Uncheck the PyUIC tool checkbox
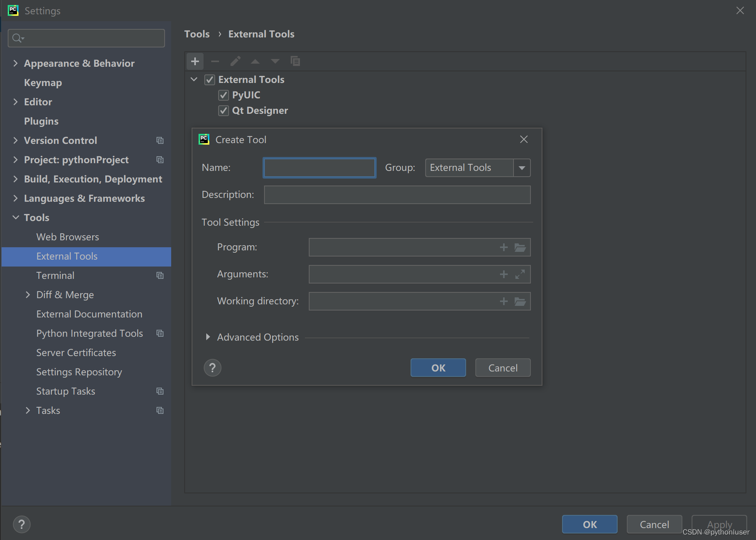The image size is (756, 540). 224,95
